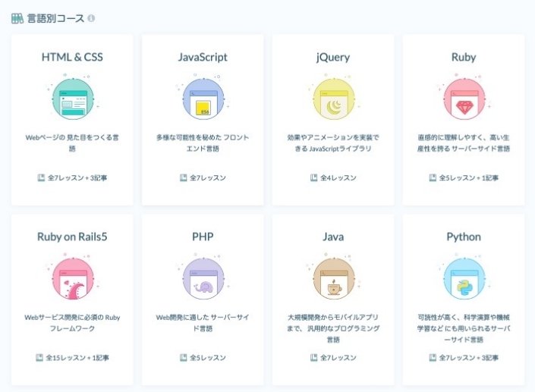Click lesson book icon in Ruby card
The width and height of the screenshot is (535, 392).
pos(433,177)
